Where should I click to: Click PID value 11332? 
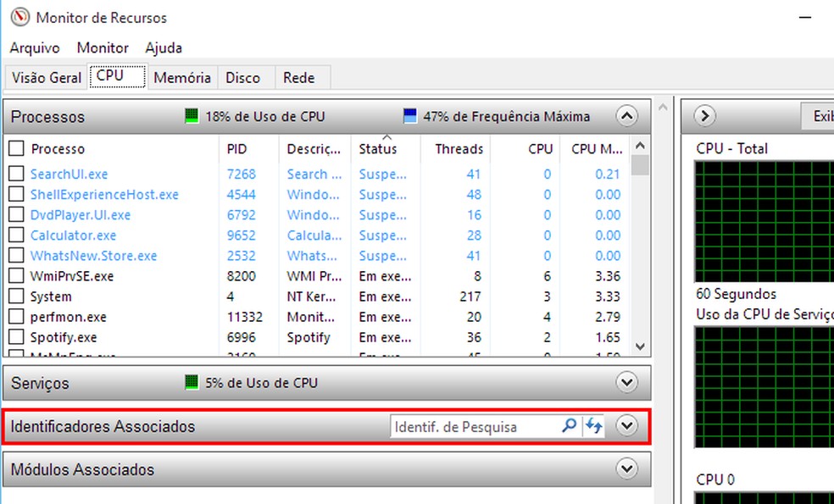coord(245,317)
